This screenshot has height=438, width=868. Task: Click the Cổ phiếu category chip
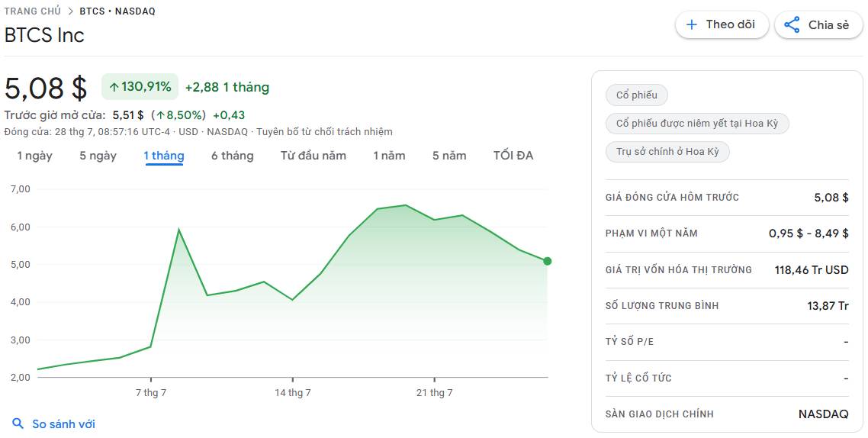click(x=637, y=95)
